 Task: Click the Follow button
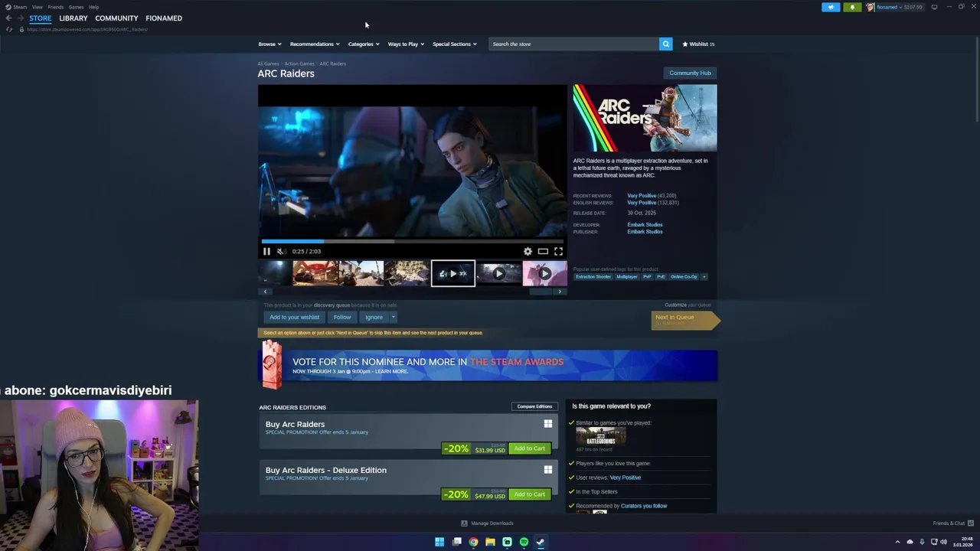point(342,317)
